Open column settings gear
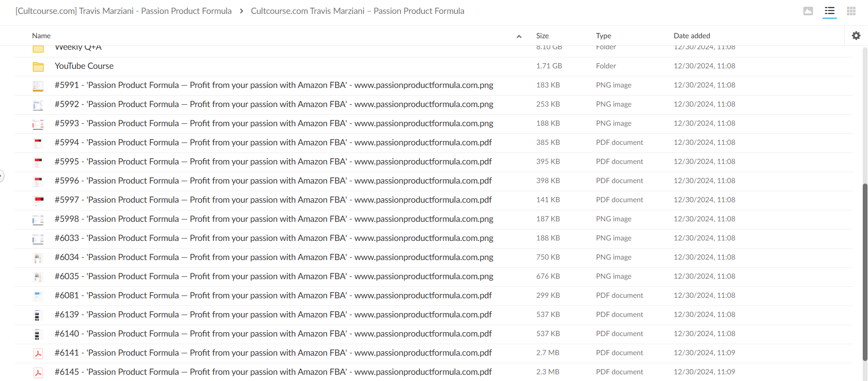Image resolution: width=868 pixels, height=381 pixels. (x=856, y=35)
